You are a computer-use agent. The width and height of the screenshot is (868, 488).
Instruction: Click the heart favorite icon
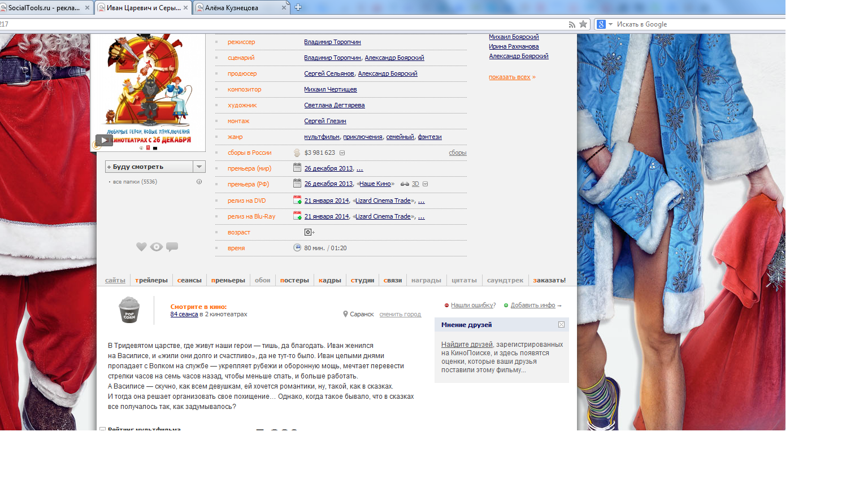[x=141, y=247]
